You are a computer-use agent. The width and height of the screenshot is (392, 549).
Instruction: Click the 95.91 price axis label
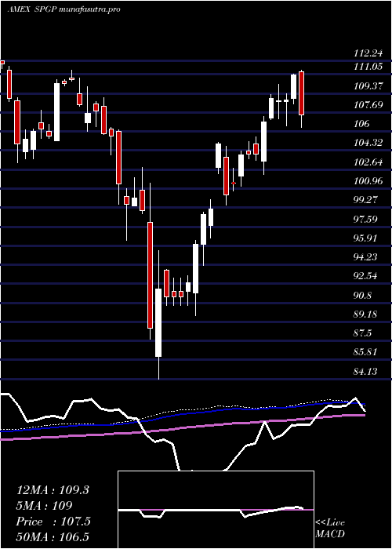366,238
